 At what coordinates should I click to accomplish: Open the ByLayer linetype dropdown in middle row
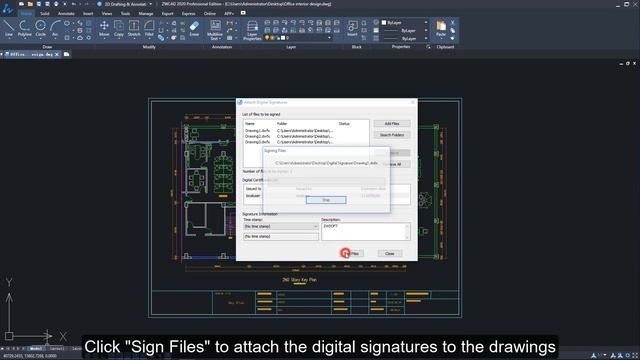tap(426, 31)
